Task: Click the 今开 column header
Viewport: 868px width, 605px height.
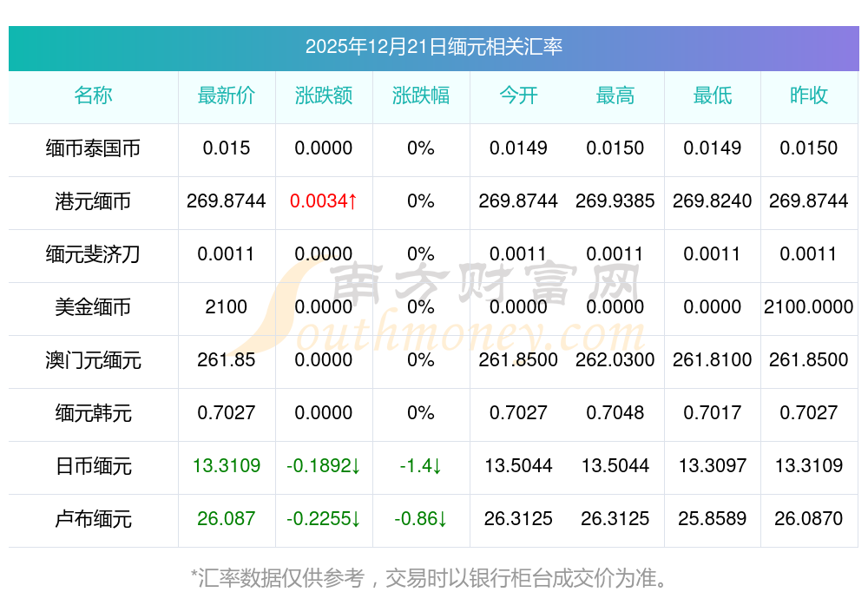Action: (518, 95)
